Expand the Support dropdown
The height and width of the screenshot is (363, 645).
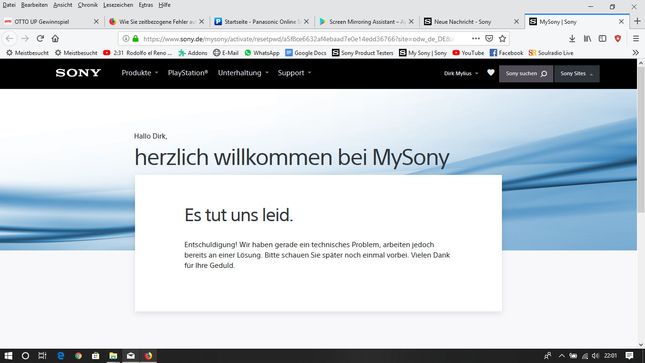(x=294, y=73)
